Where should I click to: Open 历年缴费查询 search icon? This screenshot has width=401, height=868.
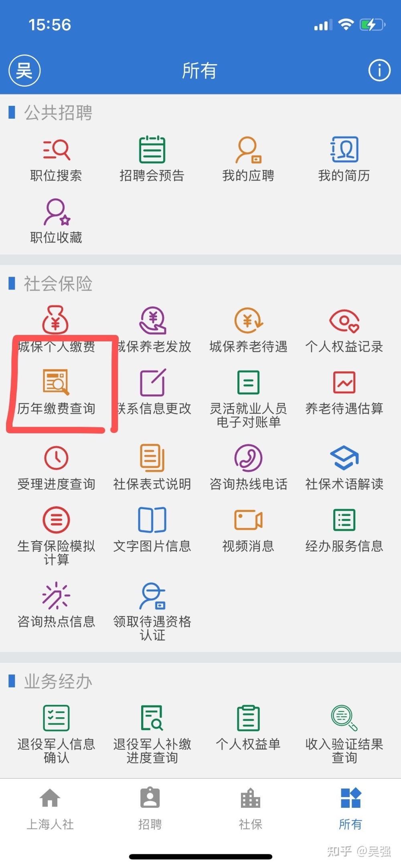click(56, 382)
